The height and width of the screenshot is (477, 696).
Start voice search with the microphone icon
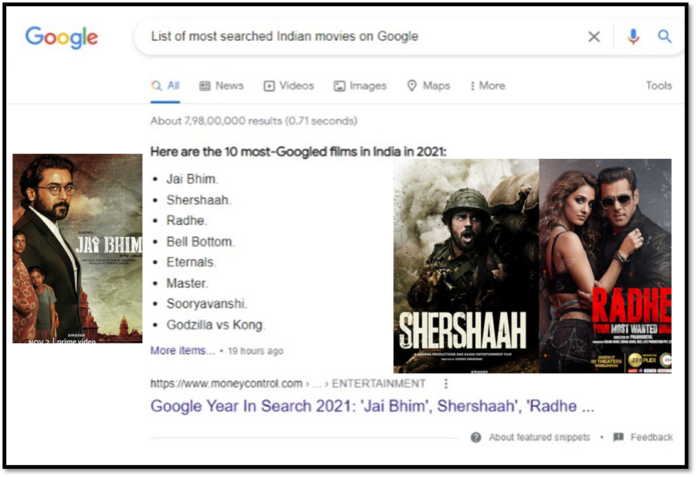(x=633, y=36)
